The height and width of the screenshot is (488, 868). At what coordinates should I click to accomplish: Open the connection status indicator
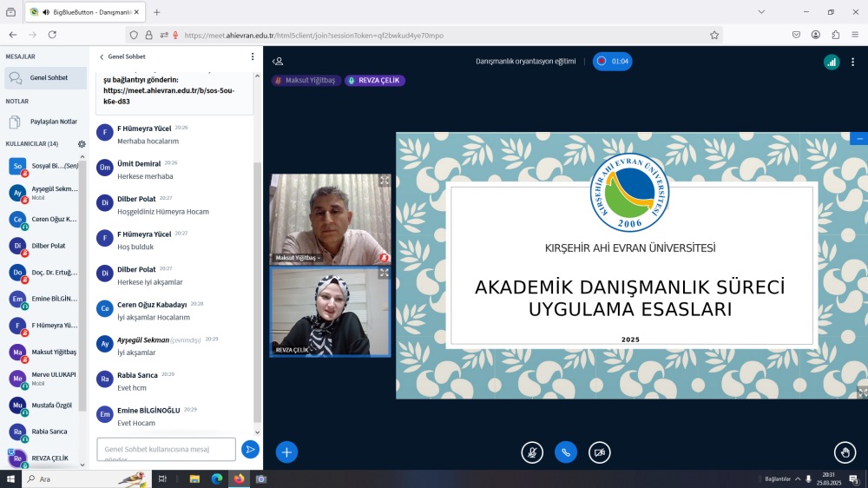832,62
